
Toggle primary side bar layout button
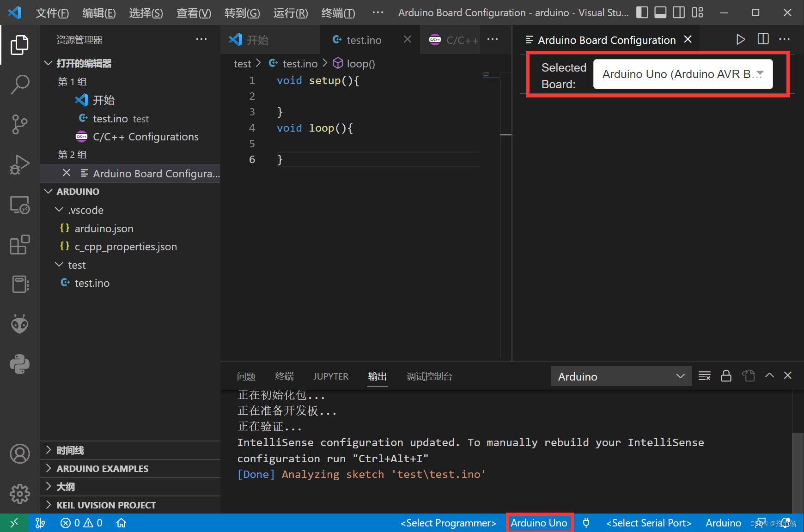point(642,12)
